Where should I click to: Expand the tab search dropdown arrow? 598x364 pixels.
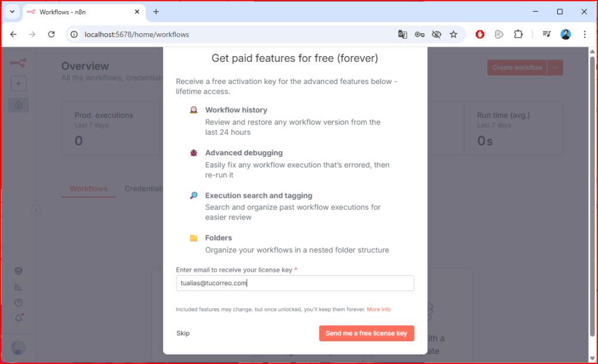point(12,12)
